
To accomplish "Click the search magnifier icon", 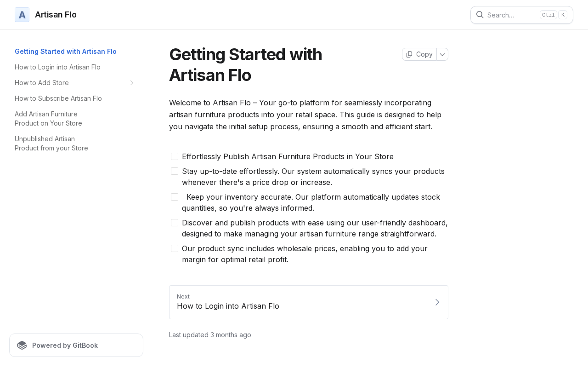I will click(480, 15).
